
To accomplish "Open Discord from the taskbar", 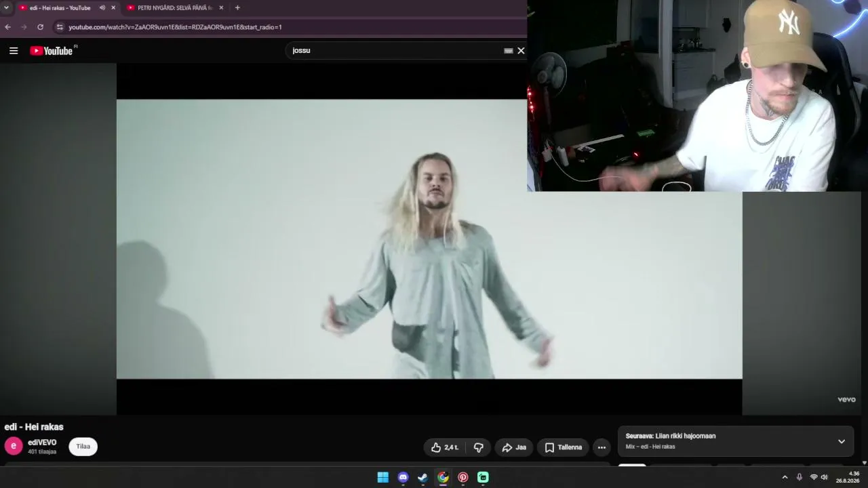I will pos(403,477).
